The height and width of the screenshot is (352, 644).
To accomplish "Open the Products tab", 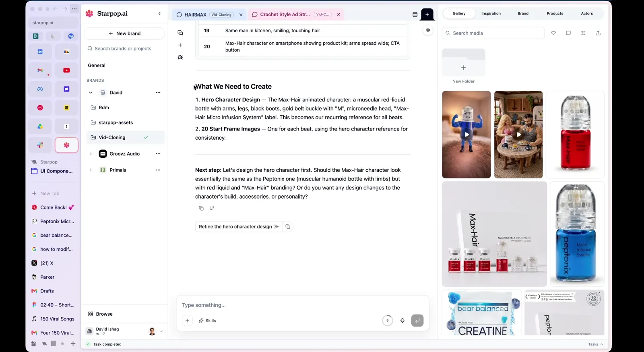I will (555, 13).
